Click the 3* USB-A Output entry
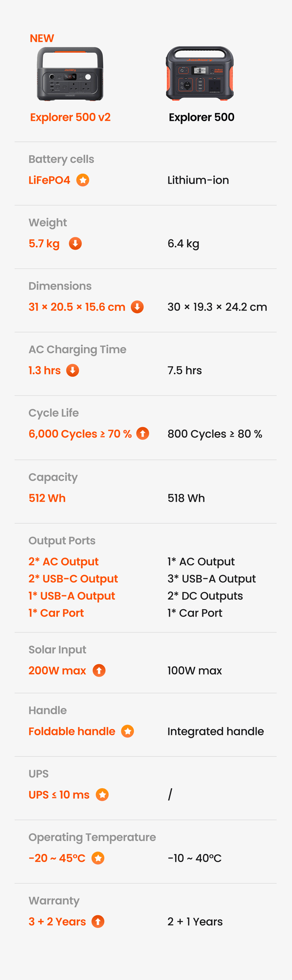The width and height of the screenshot is (292, 980). [x=211, y=579]
